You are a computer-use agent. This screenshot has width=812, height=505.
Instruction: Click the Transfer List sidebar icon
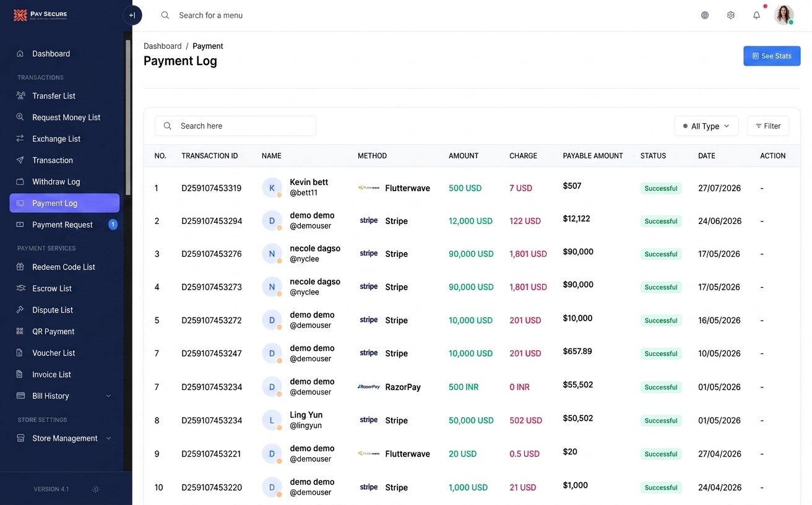pos(20,96)
